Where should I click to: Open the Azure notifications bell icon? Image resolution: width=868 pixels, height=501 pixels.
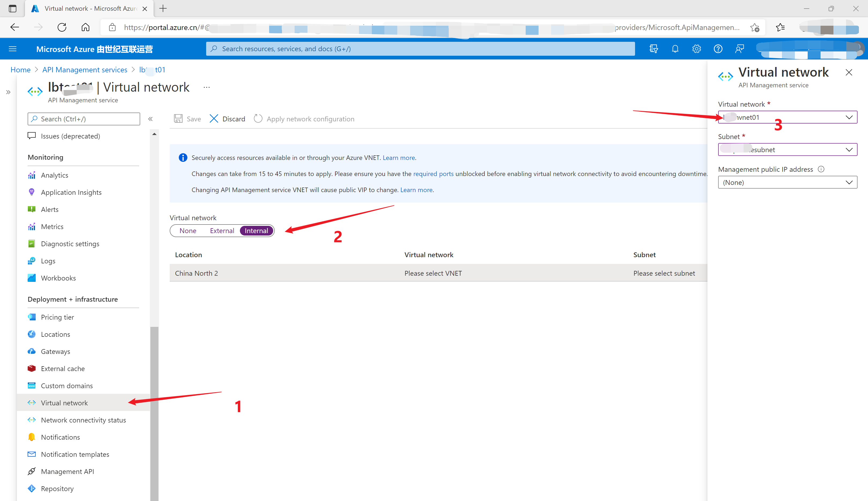pyautogui.click(x=675, y=49)
